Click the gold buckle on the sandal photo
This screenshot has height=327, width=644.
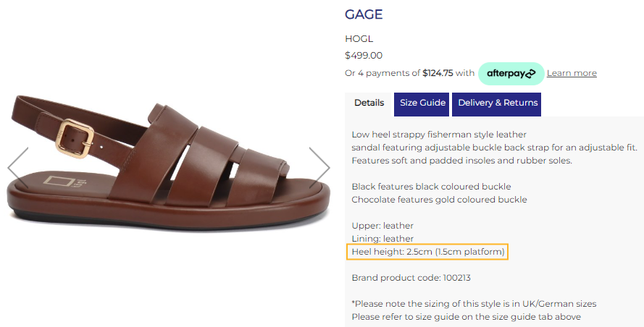[75, 138]
